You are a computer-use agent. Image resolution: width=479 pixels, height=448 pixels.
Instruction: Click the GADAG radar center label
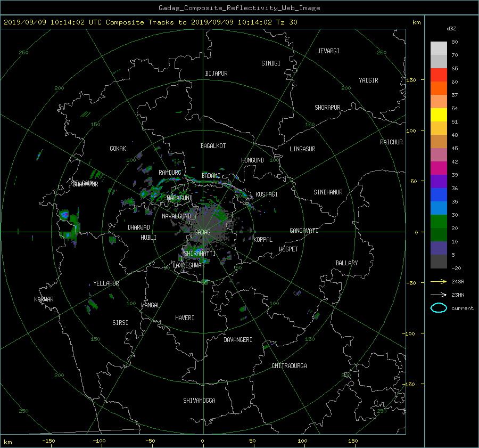[202, 232]
